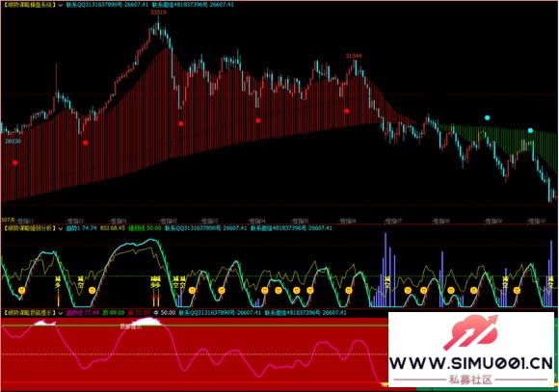Image resolution: width=559 pixels, height=392 pixels.
Task: Click the leftmost 减多 signal marker
Action: tap(58, 282)
